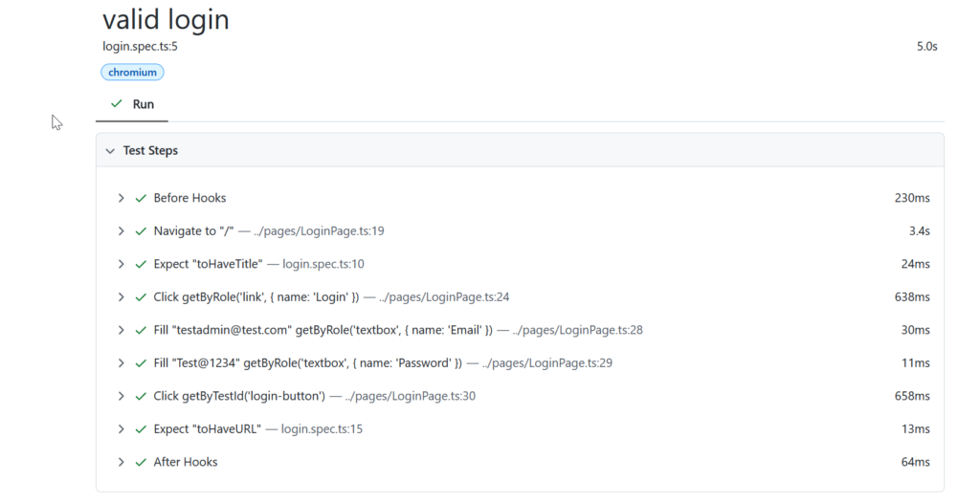980x502 pixels.
Task: Collapse the Test Steps section chevron
Action: coord(110,151)
